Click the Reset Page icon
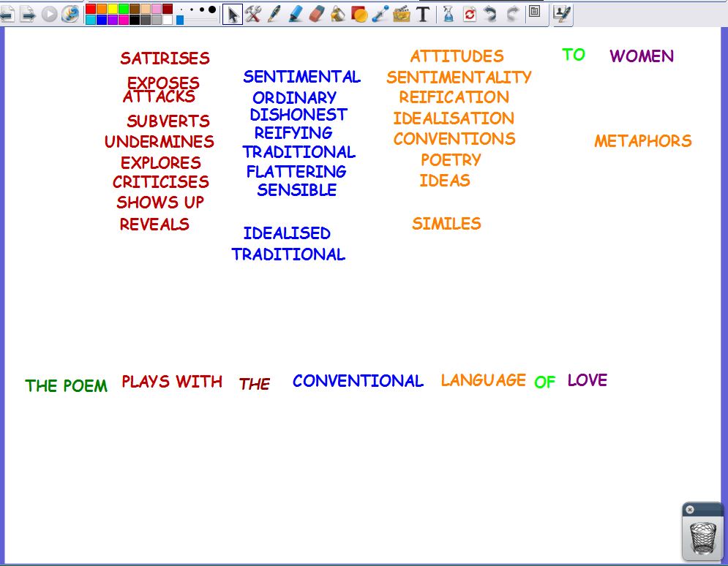The width and height of the screenshot is (728, 566). (x=470, y=14)
